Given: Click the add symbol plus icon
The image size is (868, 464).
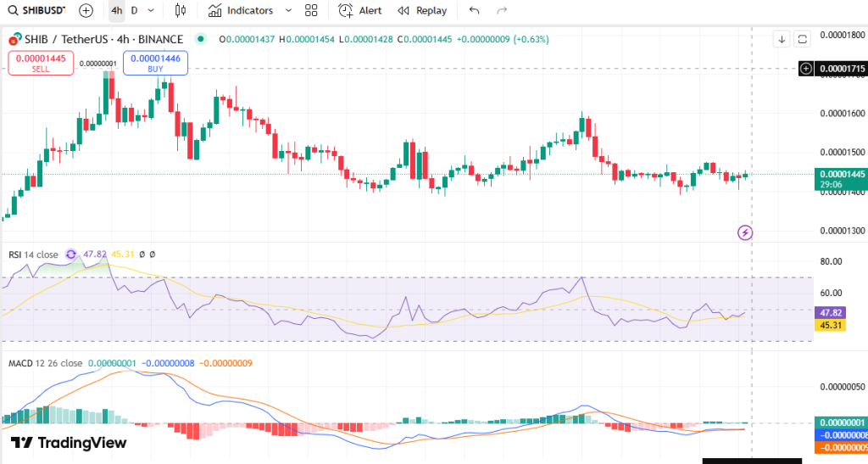Looking at the screenshot, I should [86, 11].
